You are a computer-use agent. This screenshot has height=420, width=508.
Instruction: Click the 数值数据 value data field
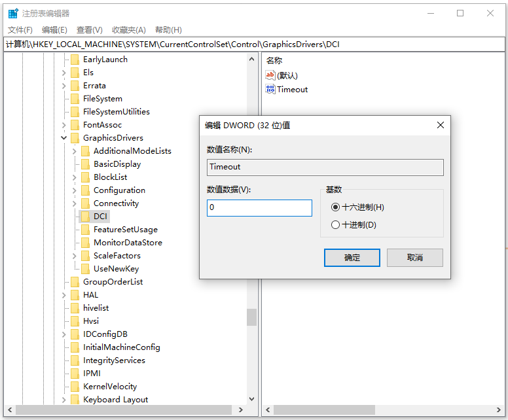259,208
